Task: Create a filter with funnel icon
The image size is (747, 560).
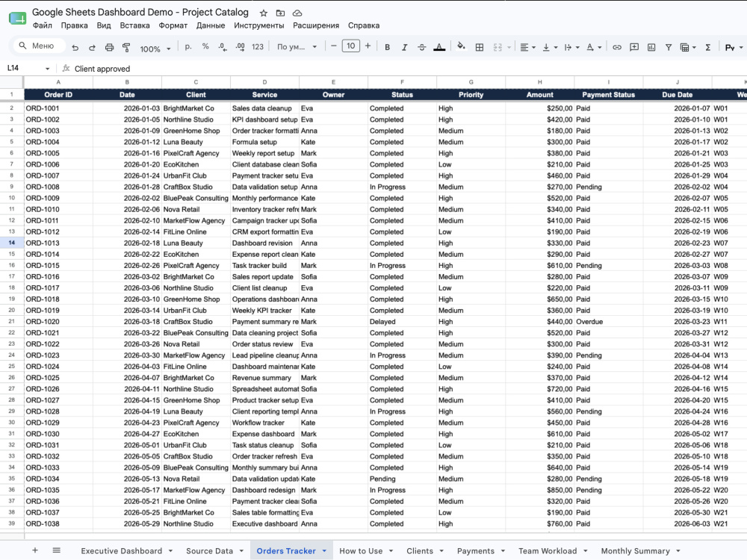Action: (669, 47)
